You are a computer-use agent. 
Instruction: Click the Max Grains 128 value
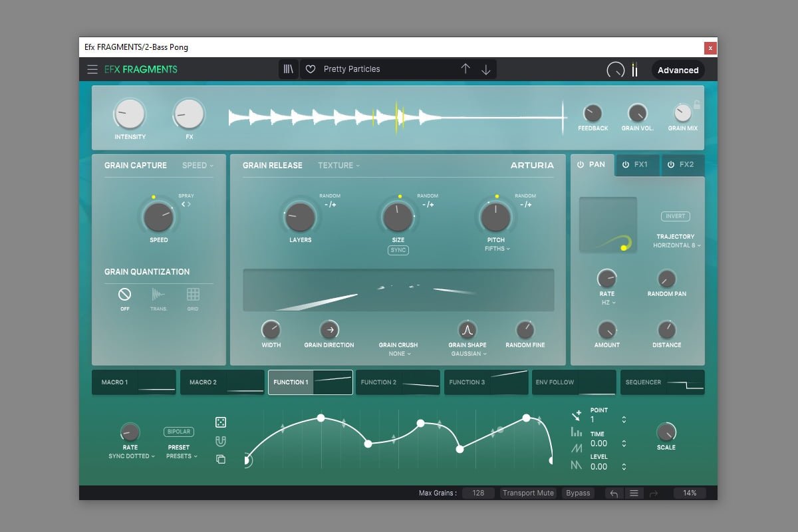pos(478,493)
